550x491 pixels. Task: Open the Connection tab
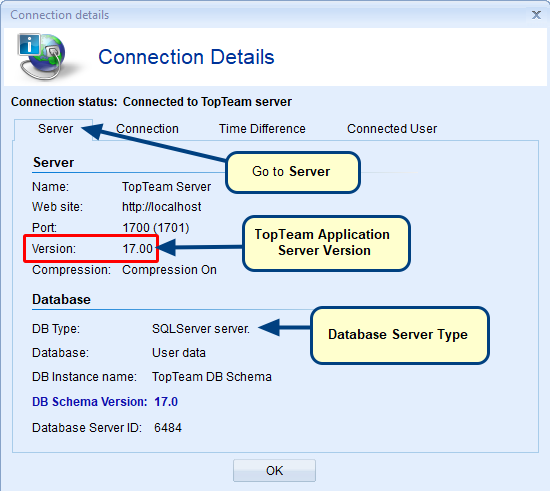point(147,129)
